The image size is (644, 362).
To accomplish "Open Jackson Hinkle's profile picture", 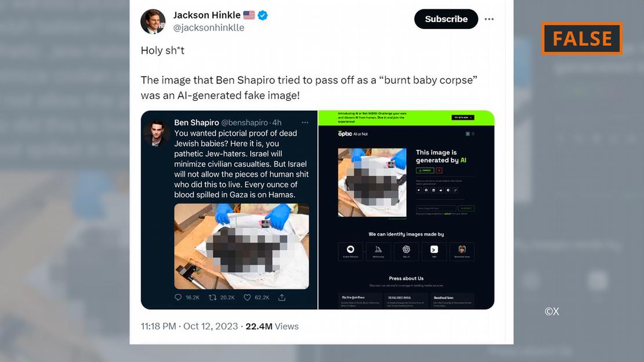I will point(153,21).
